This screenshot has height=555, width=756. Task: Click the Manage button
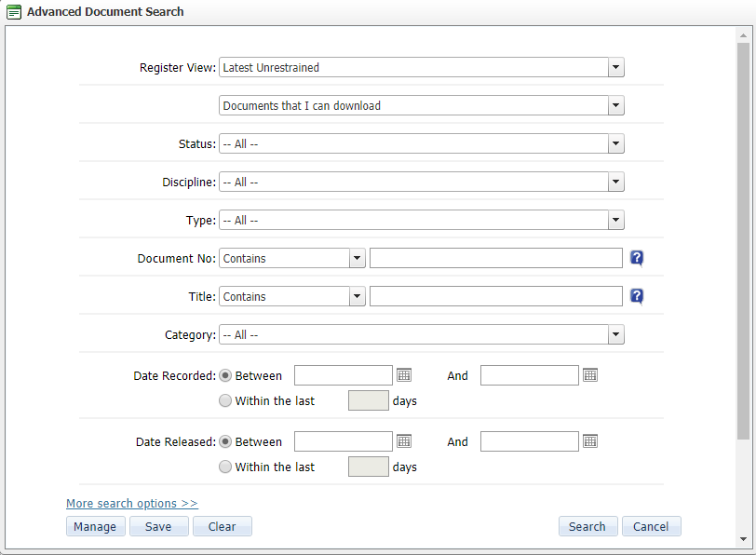coord(96,526)
